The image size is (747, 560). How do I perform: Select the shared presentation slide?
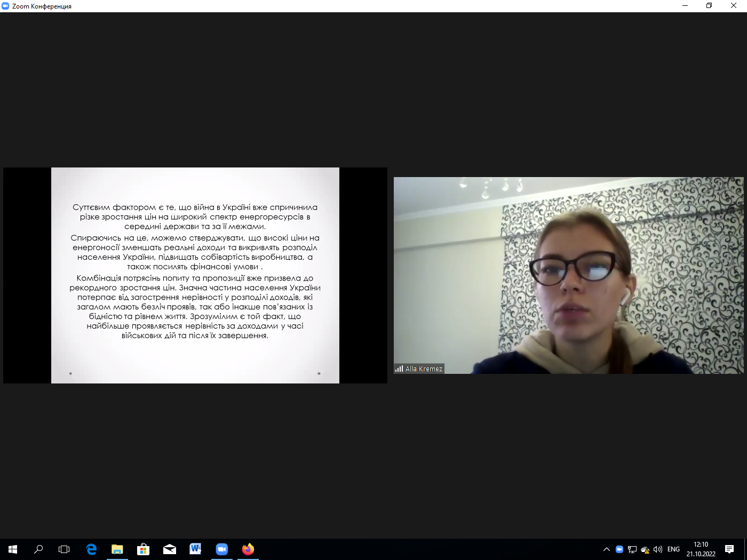[x=195, y=275]
